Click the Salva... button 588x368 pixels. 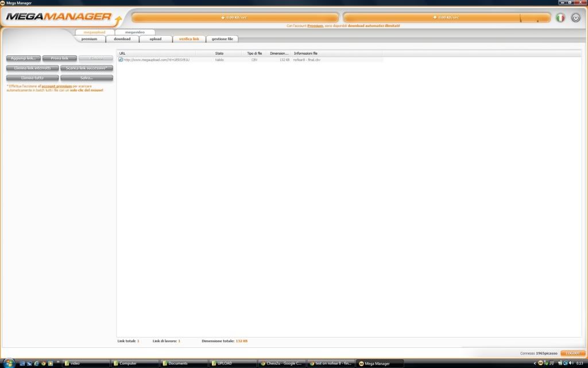click(x=87, y=78)
